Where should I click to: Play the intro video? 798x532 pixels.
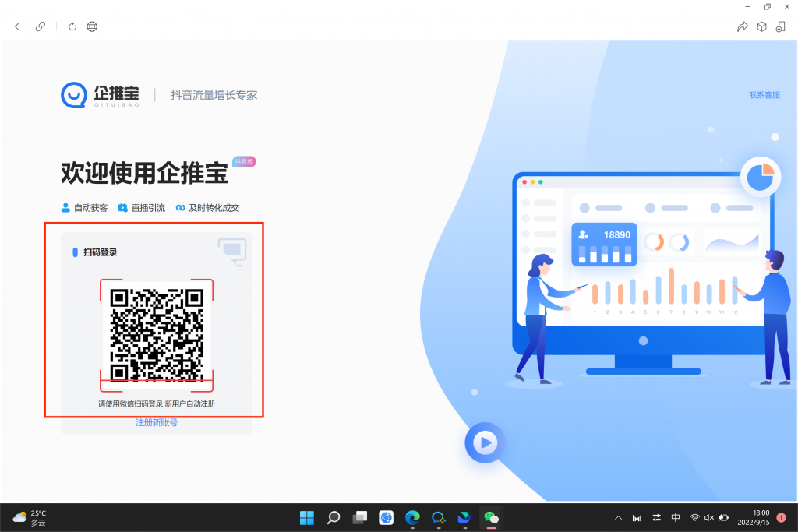(x=485, y=442)
